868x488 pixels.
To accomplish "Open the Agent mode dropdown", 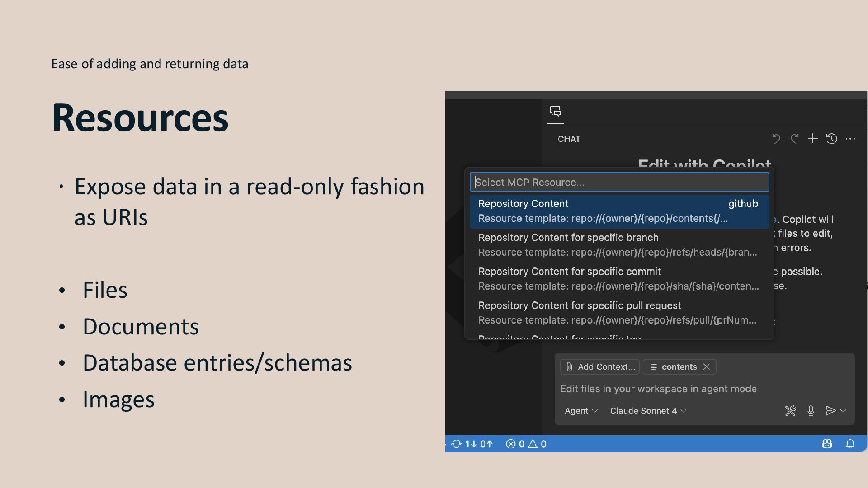I will tap(581, 411).
